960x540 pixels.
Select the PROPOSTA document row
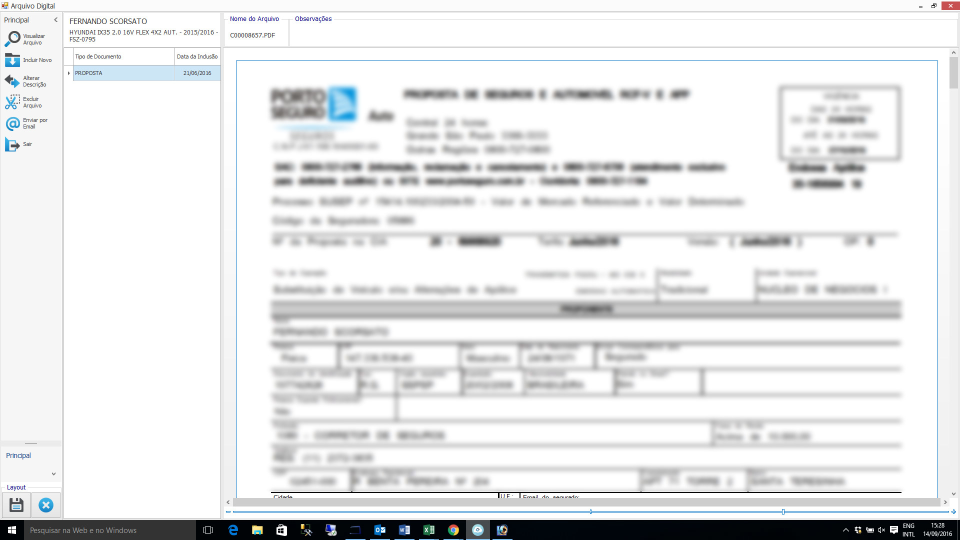click(x=146, y=73)
